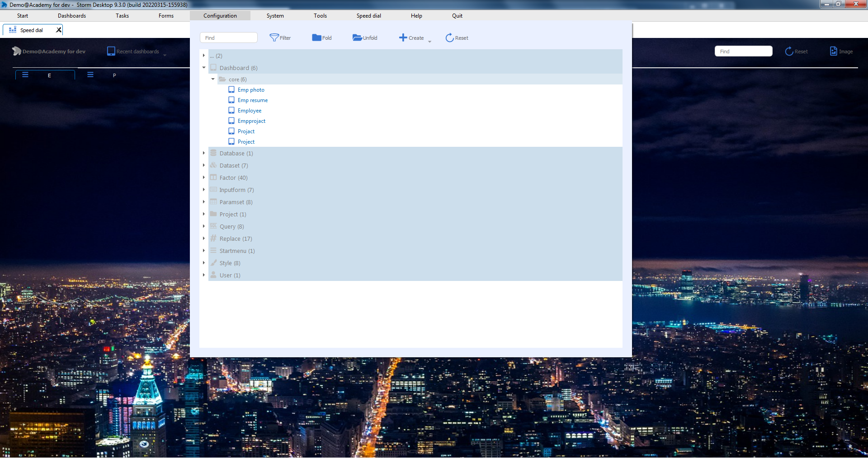Open the Projact dashboard link

(x=246, y=131)
